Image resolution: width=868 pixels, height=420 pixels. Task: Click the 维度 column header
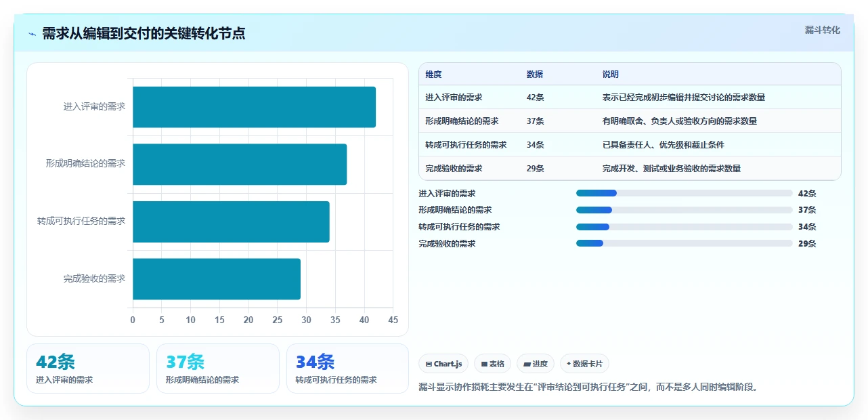tap(433, 75)
